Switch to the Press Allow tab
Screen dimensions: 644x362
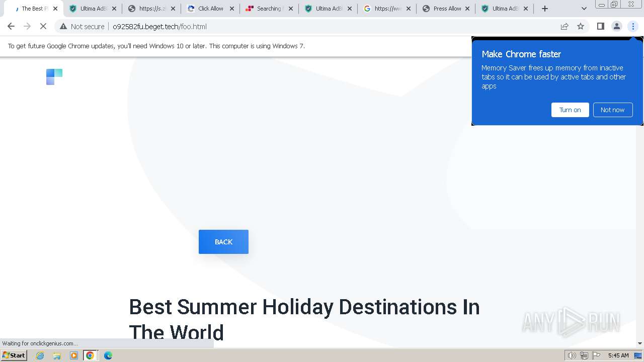[446, 9]
